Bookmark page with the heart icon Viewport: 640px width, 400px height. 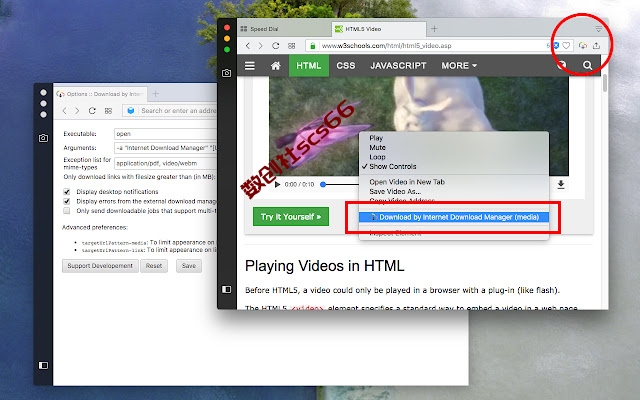566,45
